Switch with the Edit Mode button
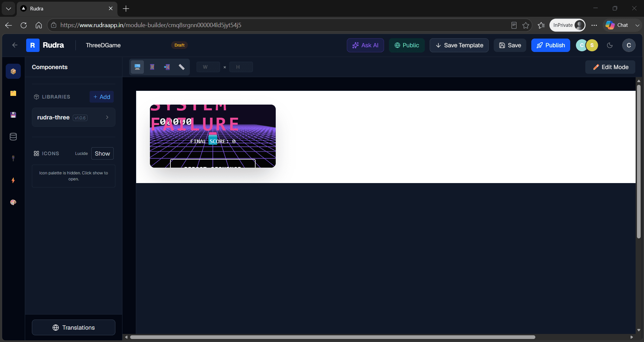644x342 pixels. (x=610, y=67)
